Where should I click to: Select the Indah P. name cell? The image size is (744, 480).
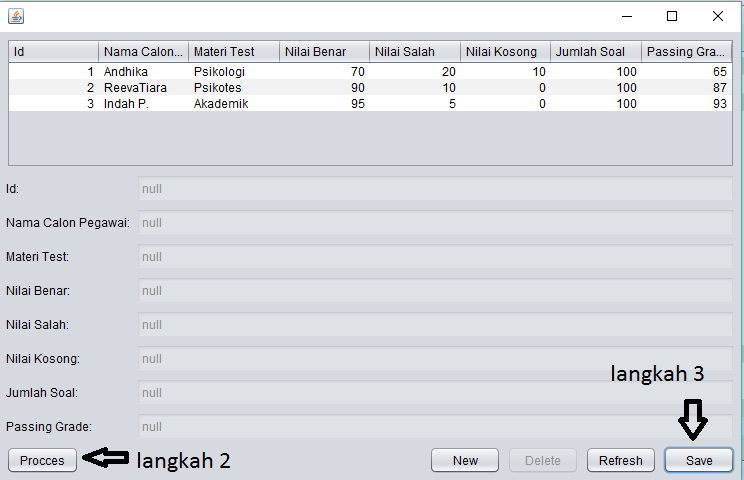coord(143,104)
